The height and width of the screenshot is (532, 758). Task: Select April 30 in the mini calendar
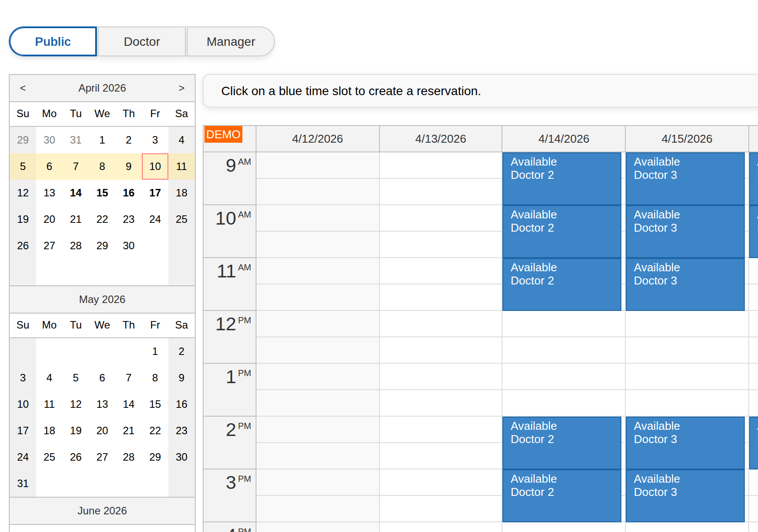[128, 246]
